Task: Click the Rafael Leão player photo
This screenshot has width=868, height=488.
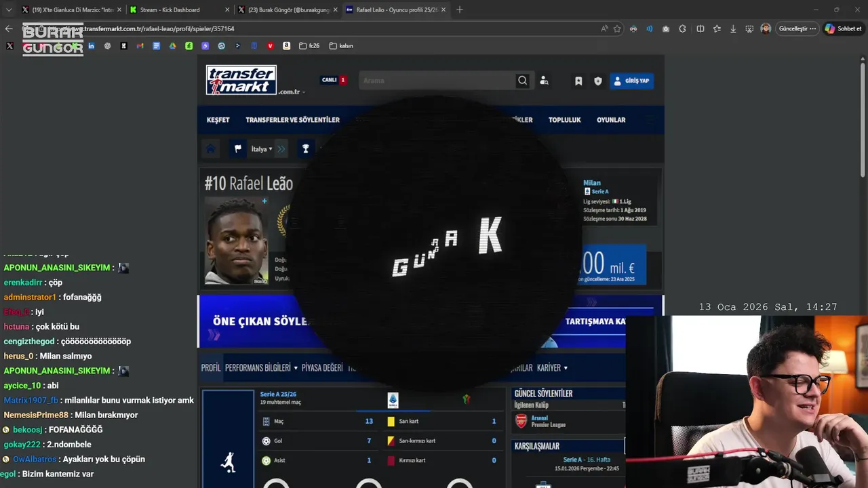Action: pyautogui.click(x=237, y=241)
